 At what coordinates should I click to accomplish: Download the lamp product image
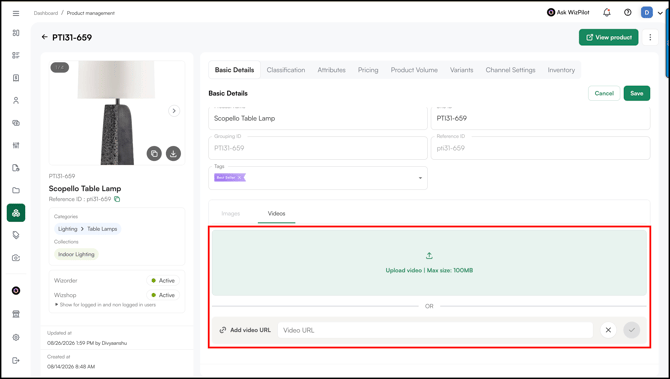173,153
